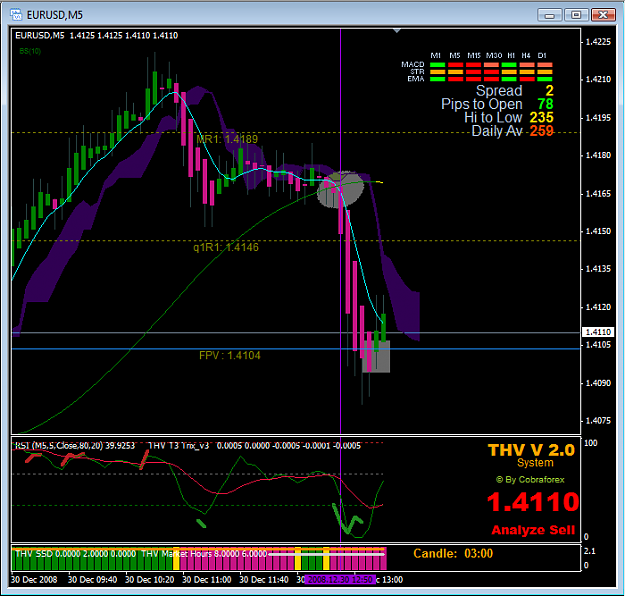Click the THV V 2.0 title

pyautogui.click(x=532, y=450)
